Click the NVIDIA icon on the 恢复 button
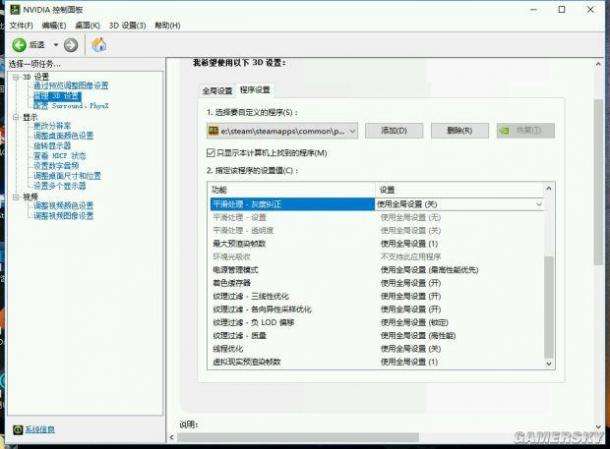The height and width of the screenshot is (449, 610). point(505,131)
